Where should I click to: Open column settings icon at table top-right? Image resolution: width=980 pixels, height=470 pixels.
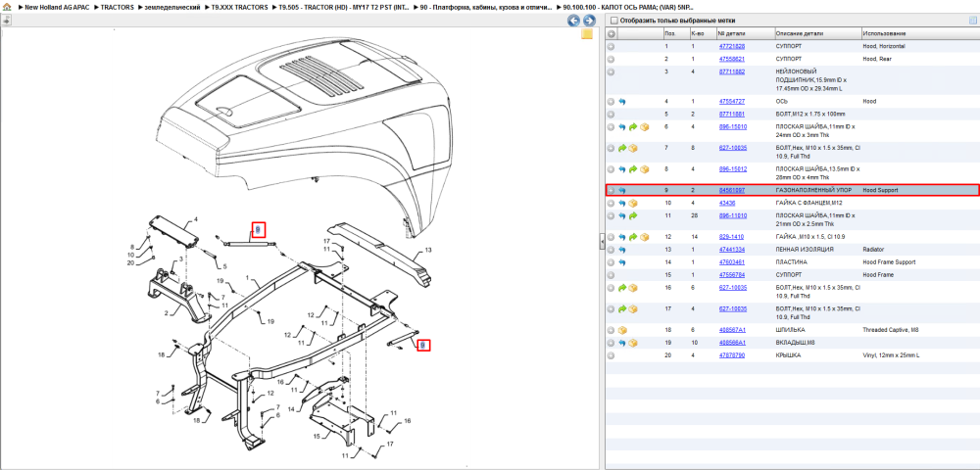pyautogui.click(x=972, y=20)
